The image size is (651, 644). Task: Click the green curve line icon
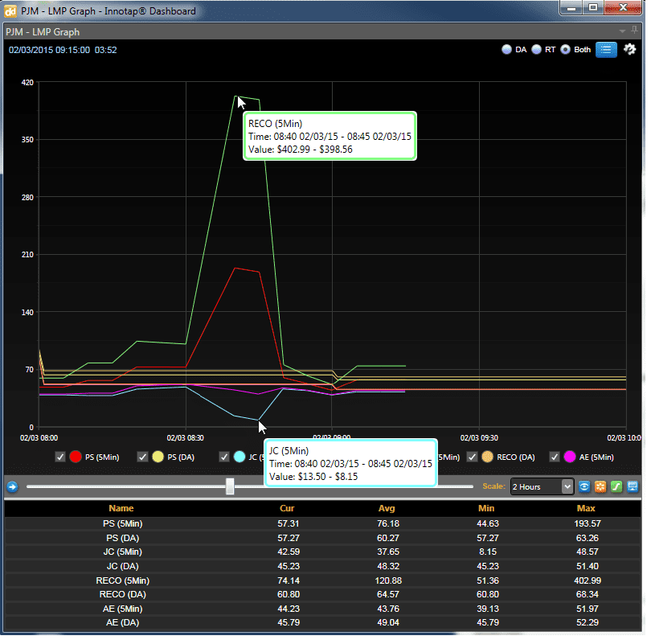(x=616, y=486)
